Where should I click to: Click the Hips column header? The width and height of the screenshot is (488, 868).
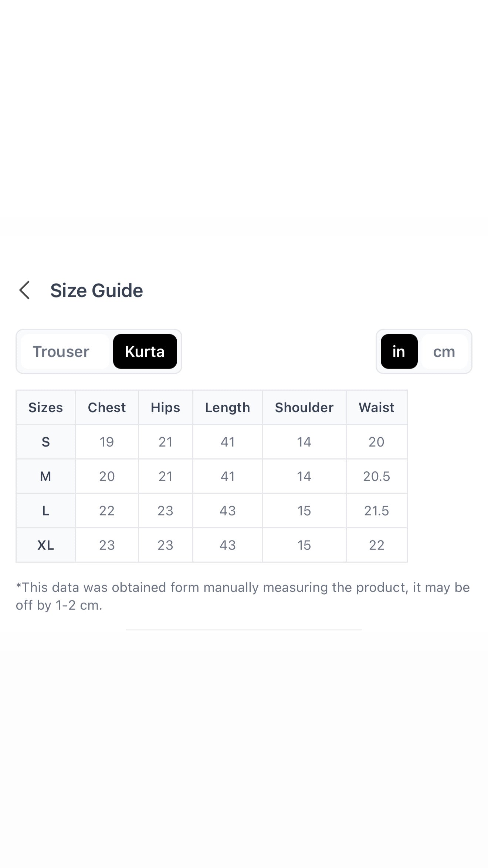click(x=165, y=407)
